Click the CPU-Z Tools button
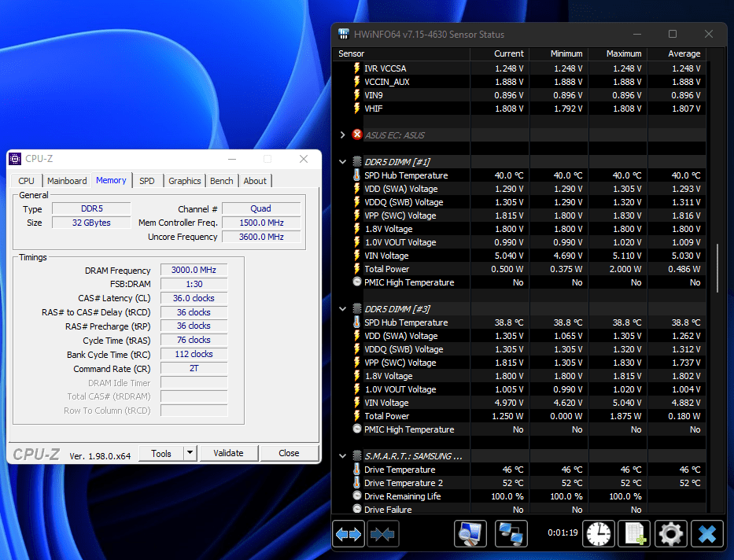The height and width of the screenshot is (560, 734). tap(161, 453)
